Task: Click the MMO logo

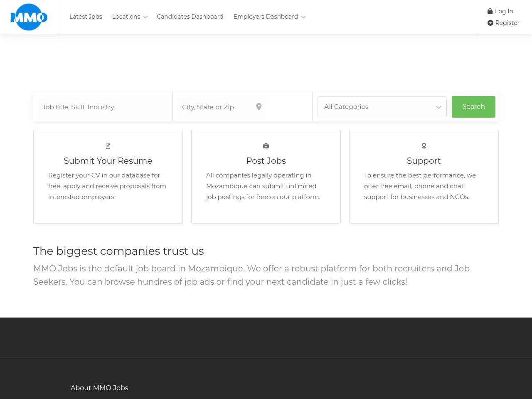Action: (x=29, y=17)
